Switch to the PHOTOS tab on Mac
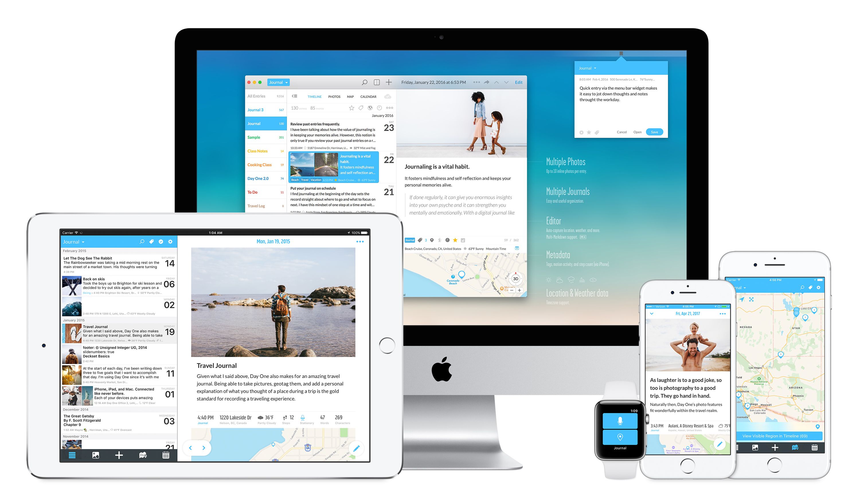860x504 pixels. pyautogui.click(x=333, y=97)
